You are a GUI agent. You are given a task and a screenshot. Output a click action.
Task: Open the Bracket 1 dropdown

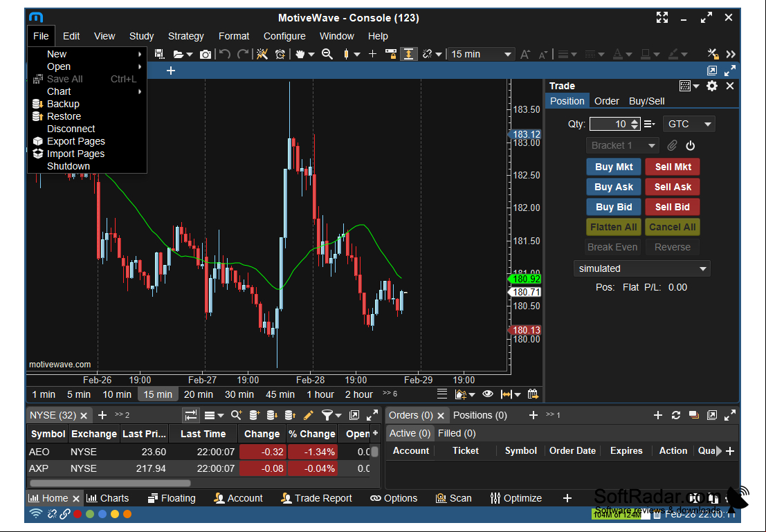click(x=622, y=145)
